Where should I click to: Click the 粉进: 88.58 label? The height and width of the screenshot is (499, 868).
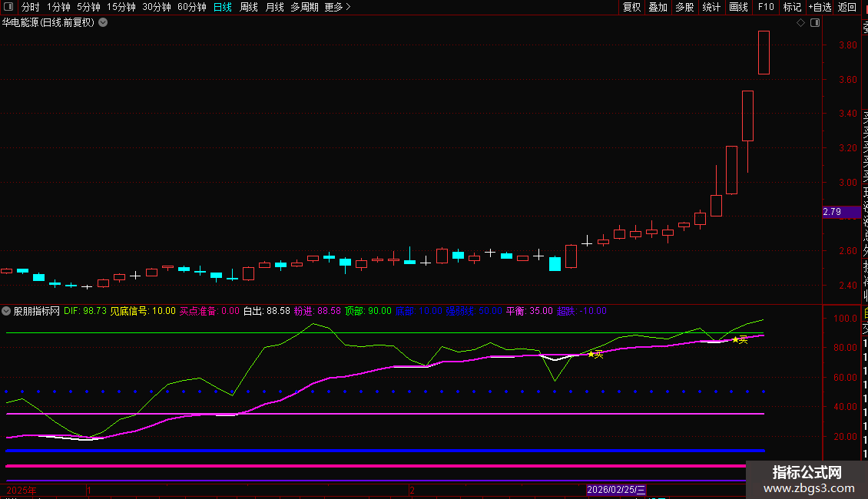[x=317, y=311]
